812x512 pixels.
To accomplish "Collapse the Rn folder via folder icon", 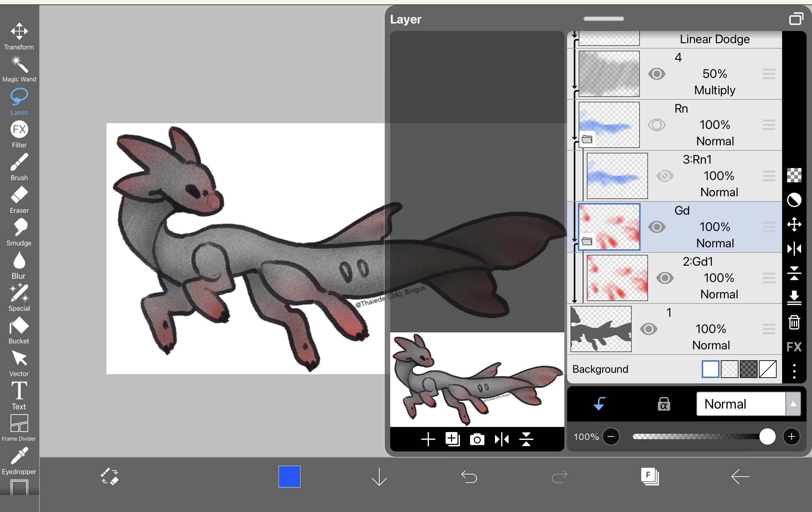I will [x=587, y=139].
